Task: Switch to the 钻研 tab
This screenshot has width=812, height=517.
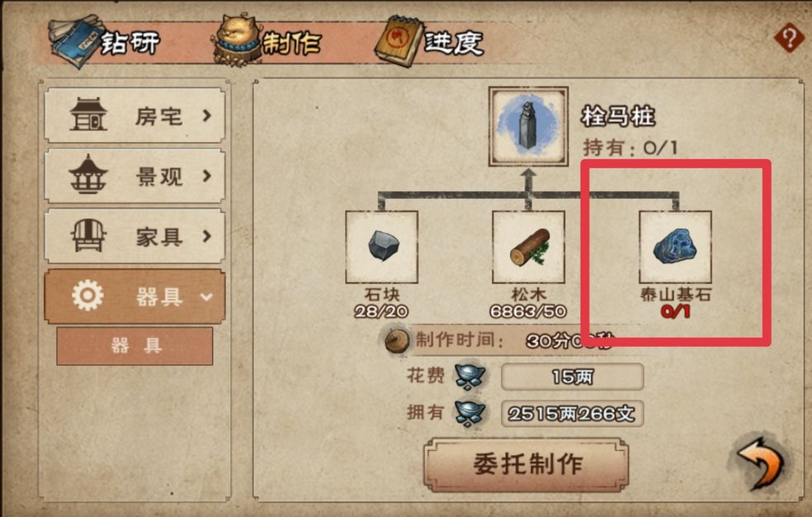Action: [130, 42]
